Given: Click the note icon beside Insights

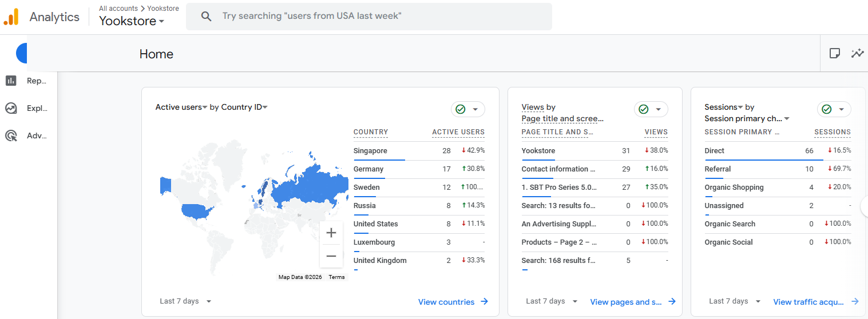Looking at the screenshot, I should [835, 53].
